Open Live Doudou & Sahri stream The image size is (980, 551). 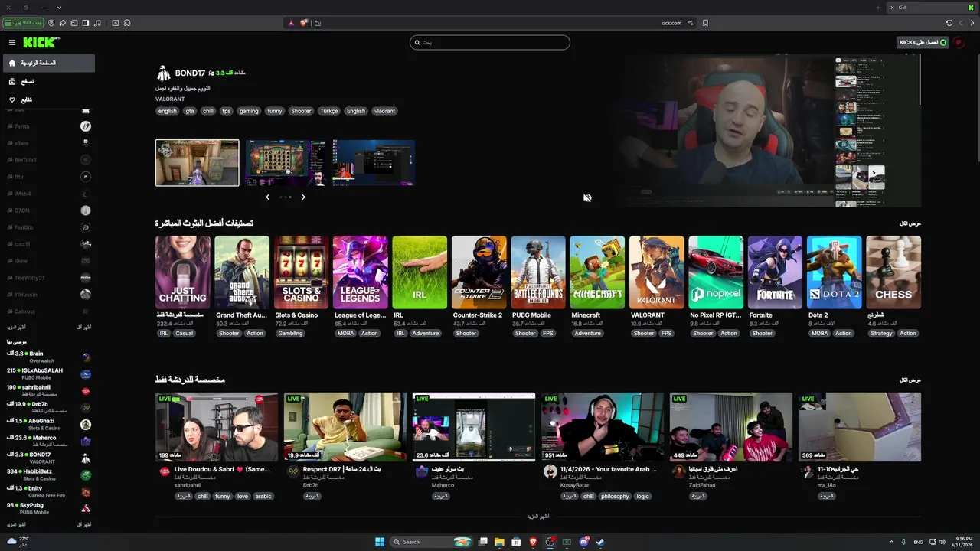point(217,427)
